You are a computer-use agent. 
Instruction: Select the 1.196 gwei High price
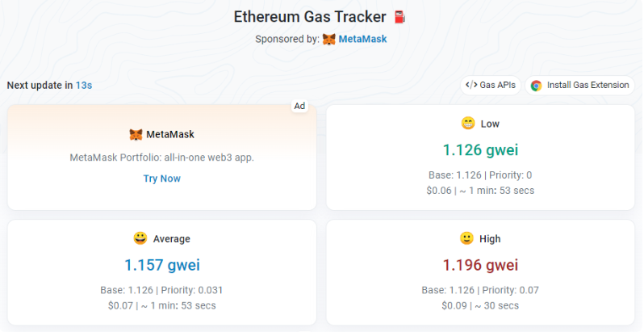pos(480,265)
